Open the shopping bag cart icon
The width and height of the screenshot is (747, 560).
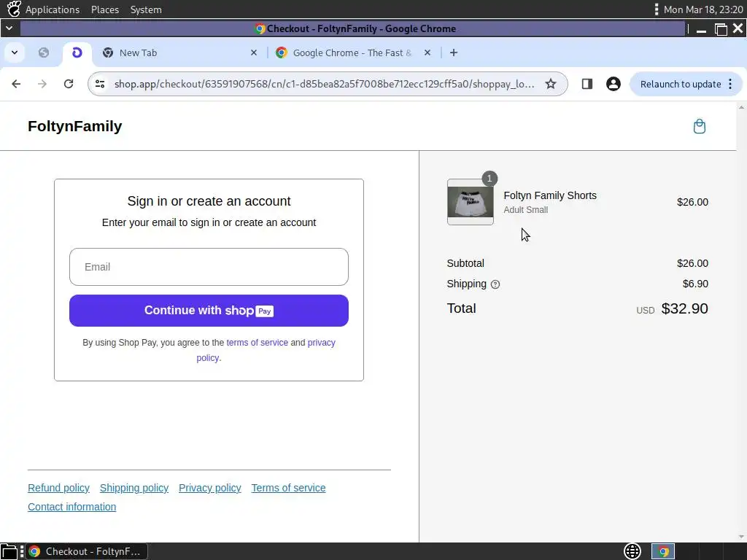coord(699,126)
